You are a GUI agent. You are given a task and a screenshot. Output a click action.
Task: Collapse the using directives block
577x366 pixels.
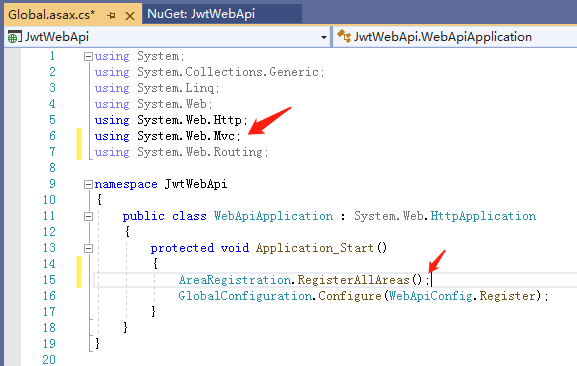coord(88,56)
